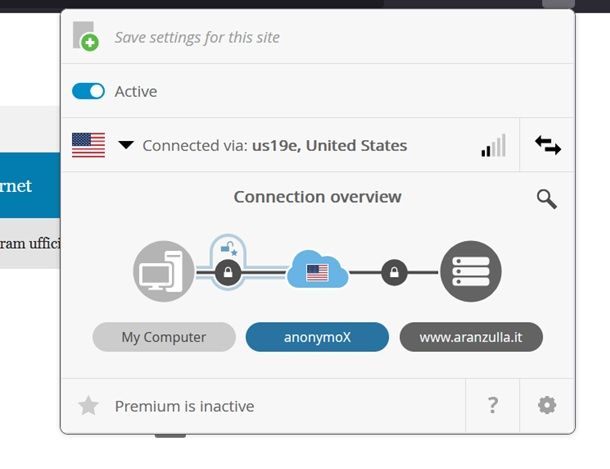Click the signal strength bars icon
The image size is (610, 469).
click(x=493, y=146)
